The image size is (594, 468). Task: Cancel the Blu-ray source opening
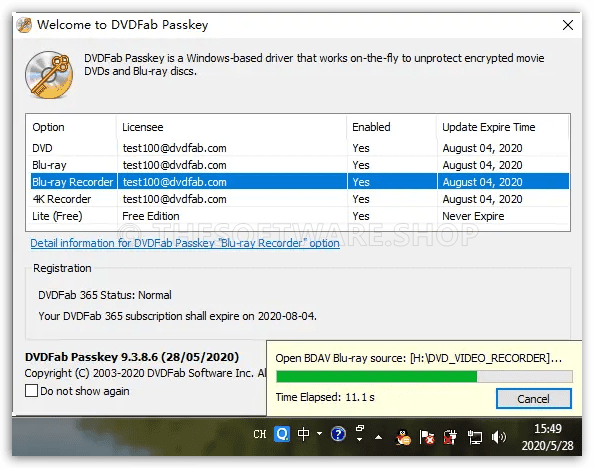(x=533, y=399)
